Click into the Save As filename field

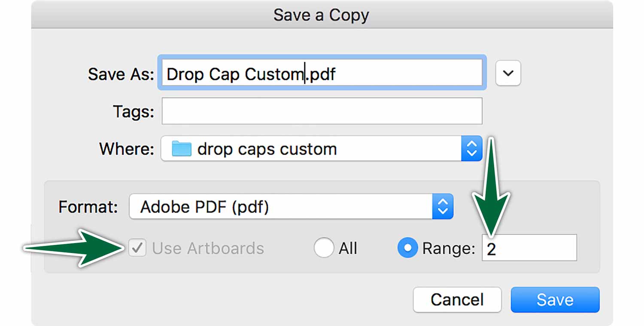322,73
